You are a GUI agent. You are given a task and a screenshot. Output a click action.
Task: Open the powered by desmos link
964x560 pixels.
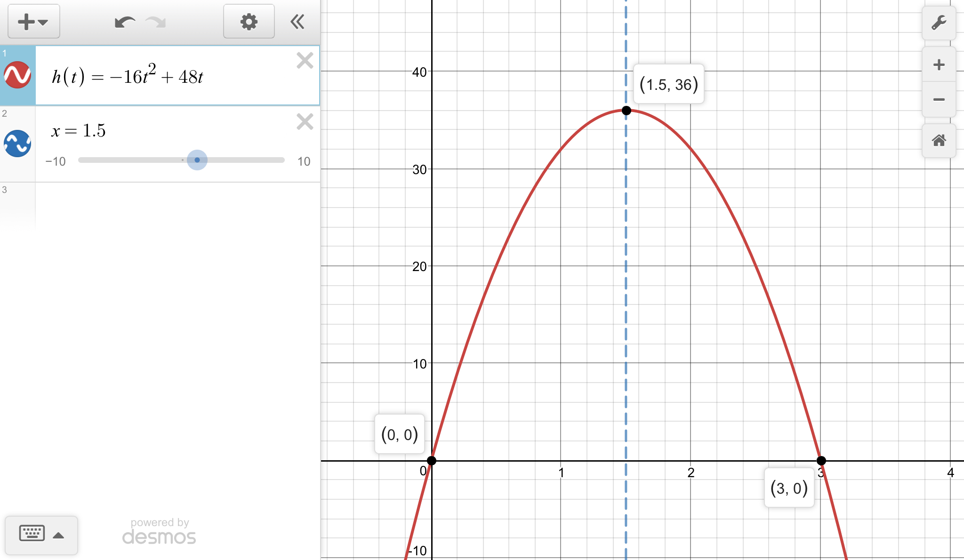point(159,532)
